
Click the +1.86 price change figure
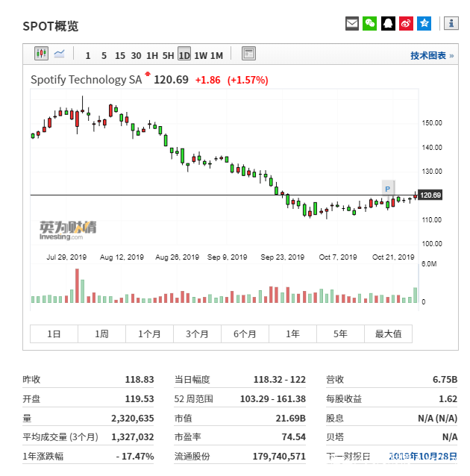[207, 80]
